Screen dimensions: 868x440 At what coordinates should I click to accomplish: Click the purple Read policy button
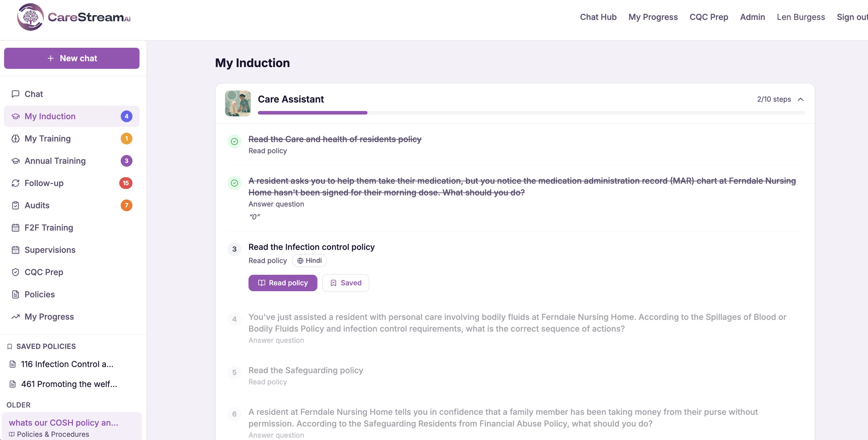pyautogui.click(x=283, y=283)
